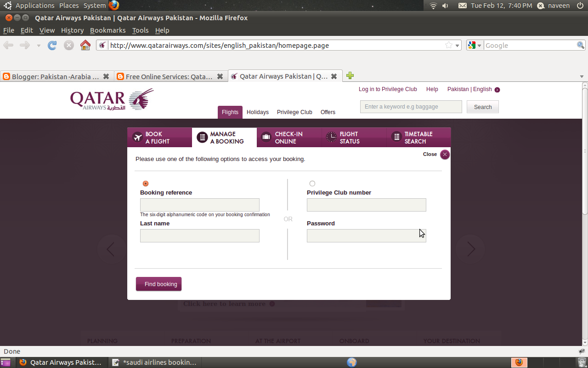The image size is (588, 368).
Task: Open the Offers navigation tab
Action: point(328,112)
